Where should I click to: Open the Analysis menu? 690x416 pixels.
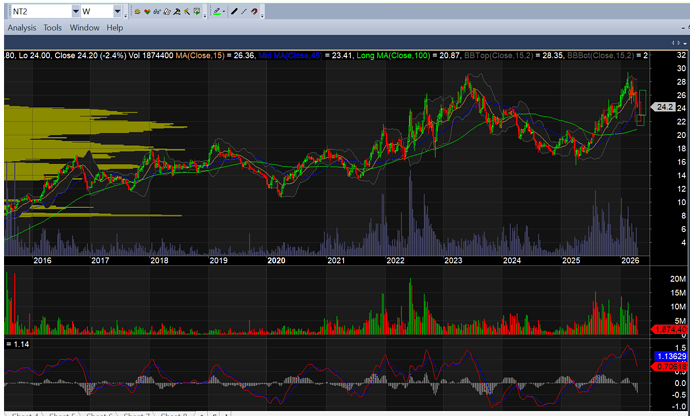coord(22,28)
